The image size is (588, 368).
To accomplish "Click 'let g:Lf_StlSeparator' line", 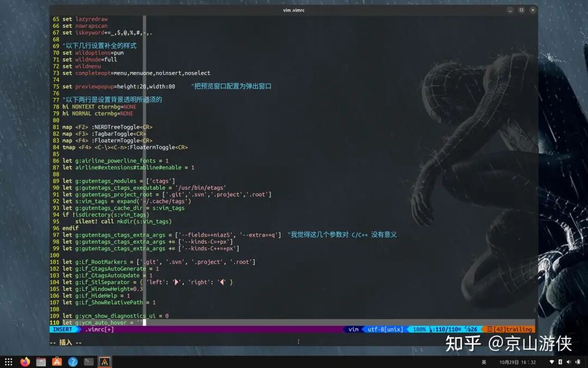I will [x=148, y=283].
